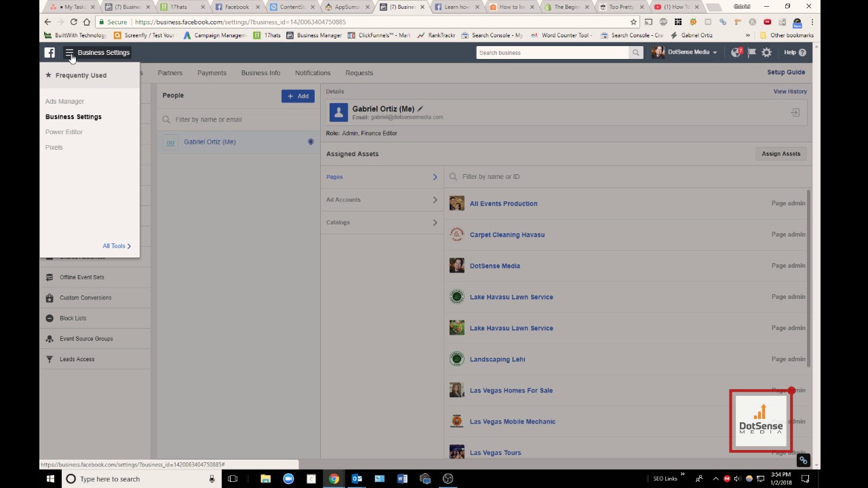Viewport: 868px width, 488px height.
Task: Go to browser Home button
Action: [87, 22]
